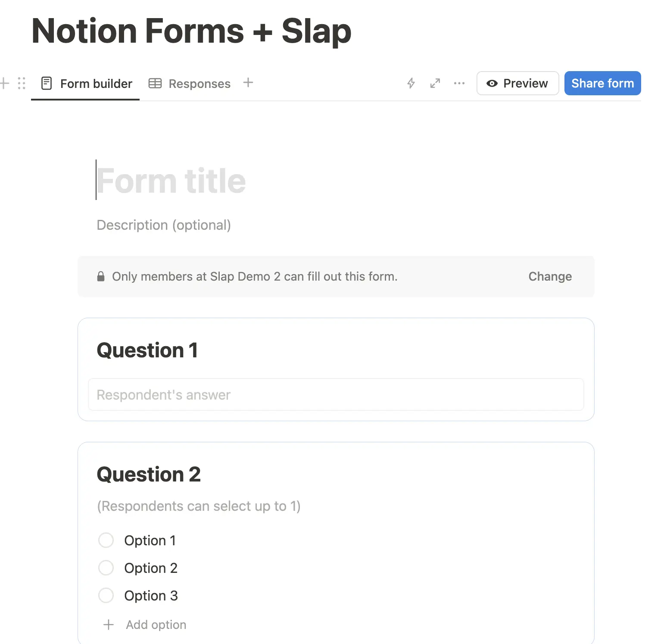Image resolution: width=667 pixels, height=644 pixels.
Task: Click the lightning bolt automations icon
Action: click(411, 83)
